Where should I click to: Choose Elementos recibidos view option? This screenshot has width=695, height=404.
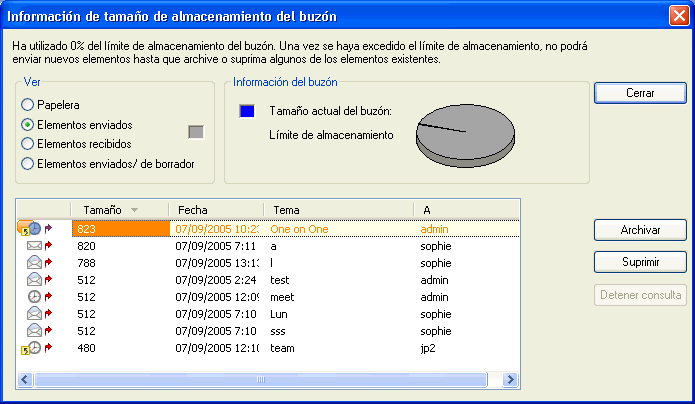27,144
